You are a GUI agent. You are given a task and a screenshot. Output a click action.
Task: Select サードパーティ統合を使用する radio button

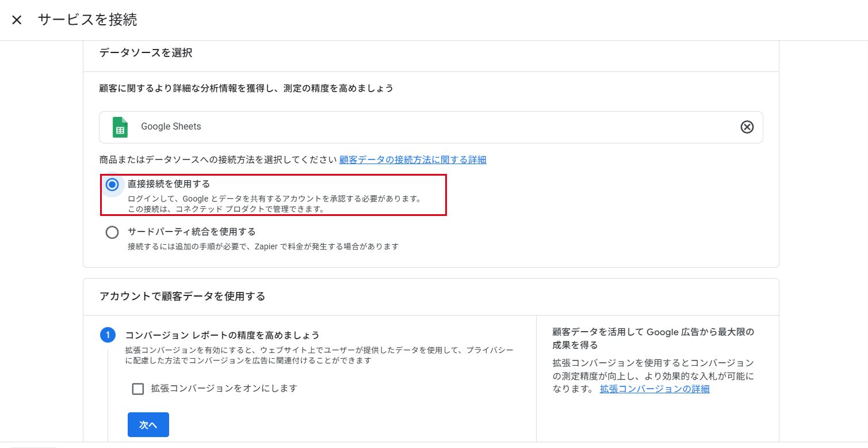(x=112, y=232)
